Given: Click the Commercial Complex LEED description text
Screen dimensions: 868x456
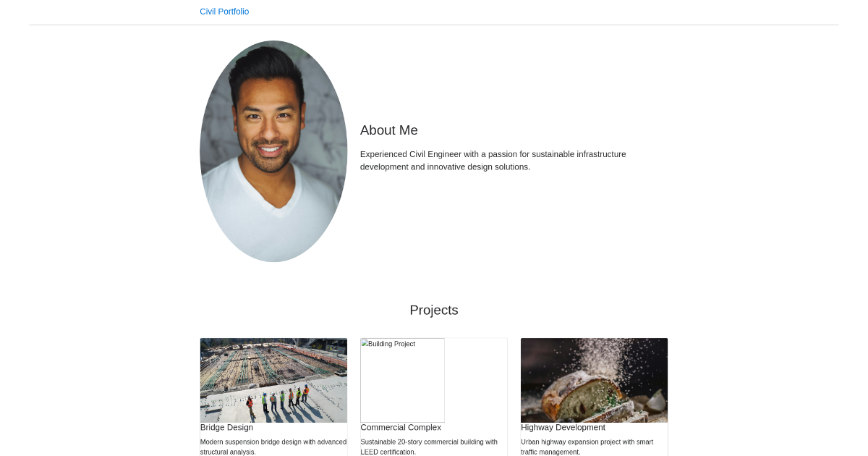Looking at the screenshot, I should tap(429, 447).
